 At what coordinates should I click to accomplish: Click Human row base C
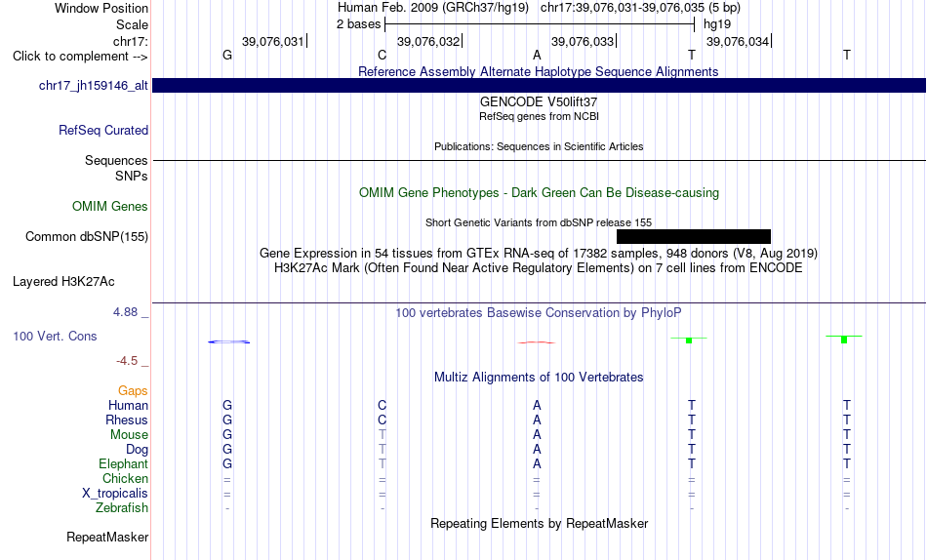382,405
